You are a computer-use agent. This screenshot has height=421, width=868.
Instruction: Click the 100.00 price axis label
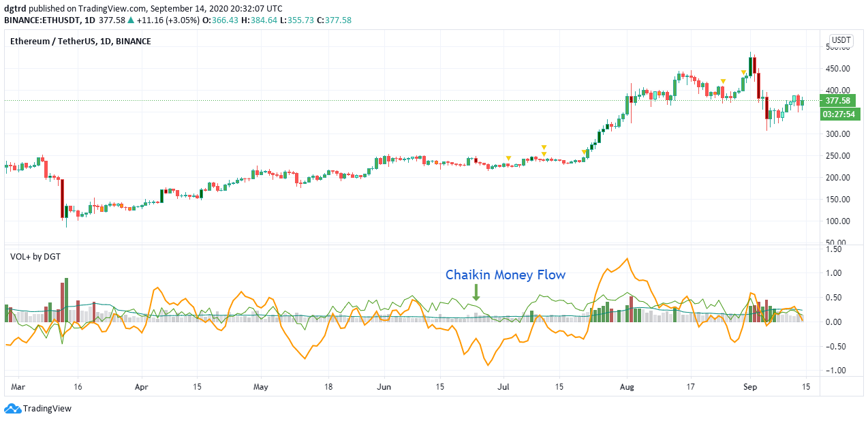(x=838, y=221)
